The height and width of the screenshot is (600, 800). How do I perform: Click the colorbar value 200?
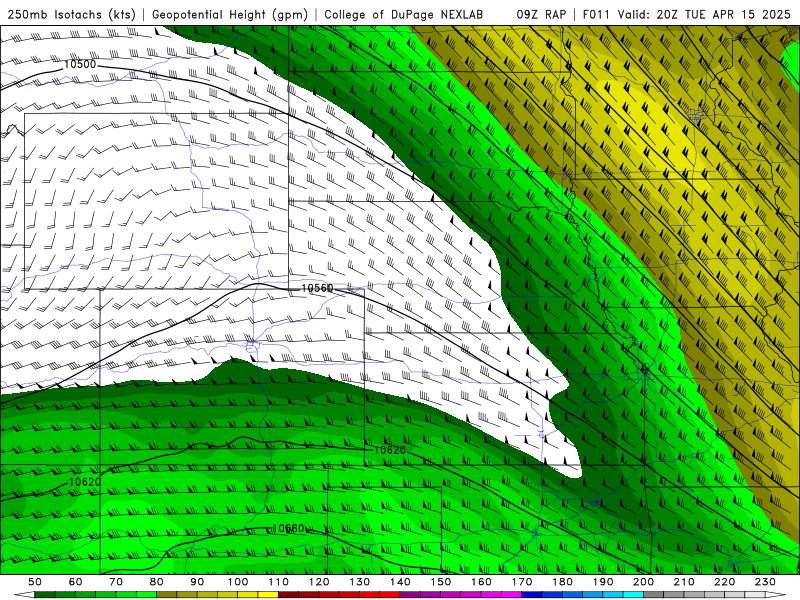(644, 582)
